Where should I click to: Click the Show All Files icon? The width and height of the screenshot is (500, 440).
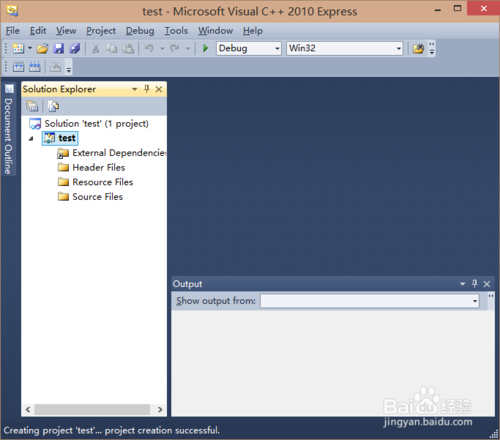click(53, 106)
